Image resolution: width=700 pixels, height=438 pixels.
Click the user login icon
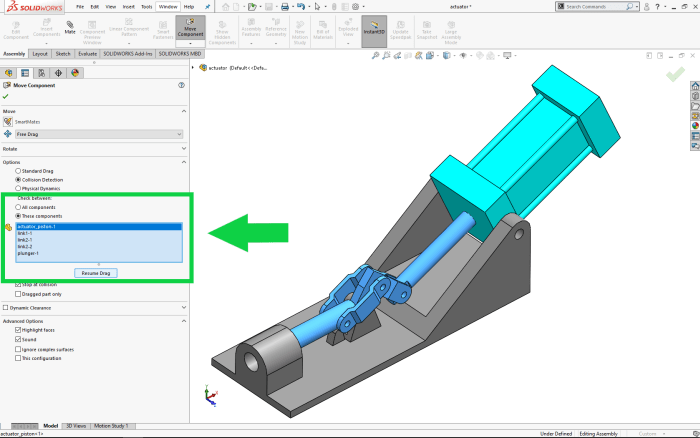pos(646,7)
